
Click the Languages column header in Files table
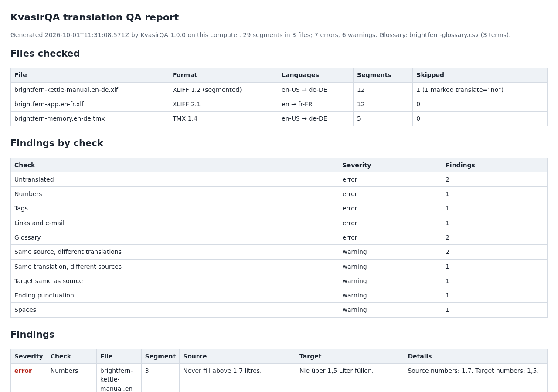click(x=316, y=75)
